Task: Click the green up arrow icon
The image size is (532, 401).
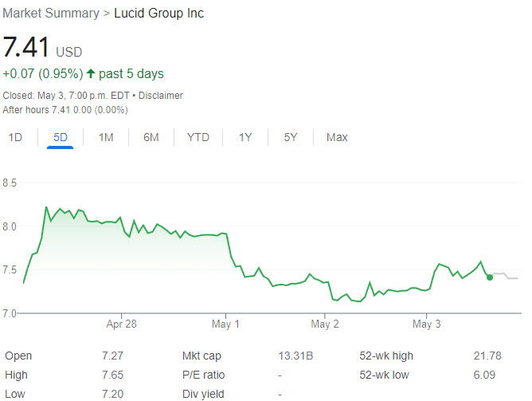Action: pos(91,74)
